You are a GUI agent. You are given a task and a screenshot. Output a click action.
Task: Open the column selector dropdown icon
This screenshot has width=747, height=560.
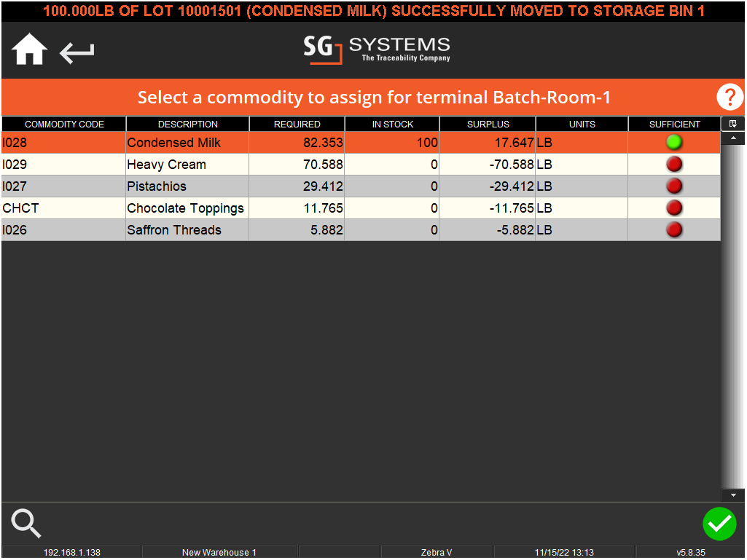[733, 123]
